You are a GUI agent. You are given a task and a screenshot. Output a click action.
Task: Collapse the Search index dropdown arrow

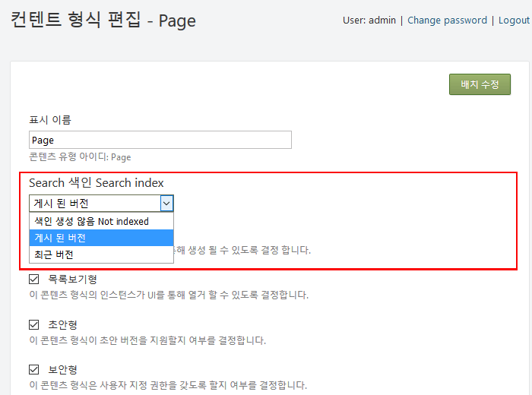tap(166, 204)
